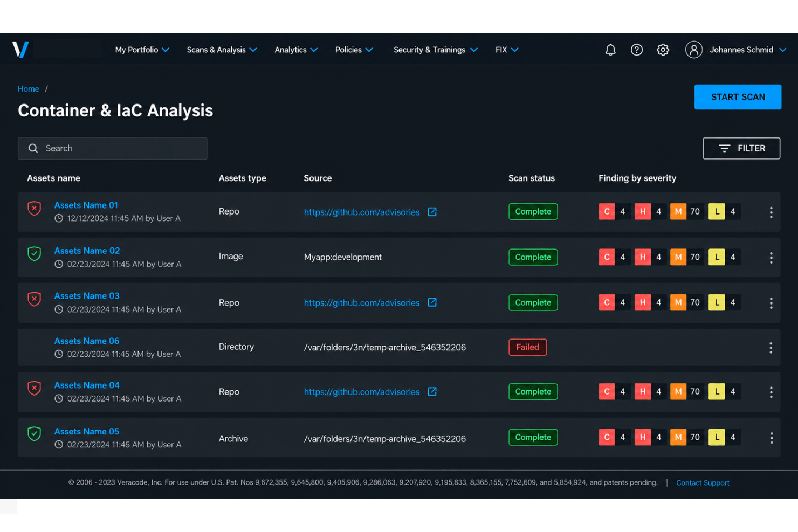This screenshot has width=798, height=532.
Task: Click the red shield icon for Assets Name 03
Action: 35,299
